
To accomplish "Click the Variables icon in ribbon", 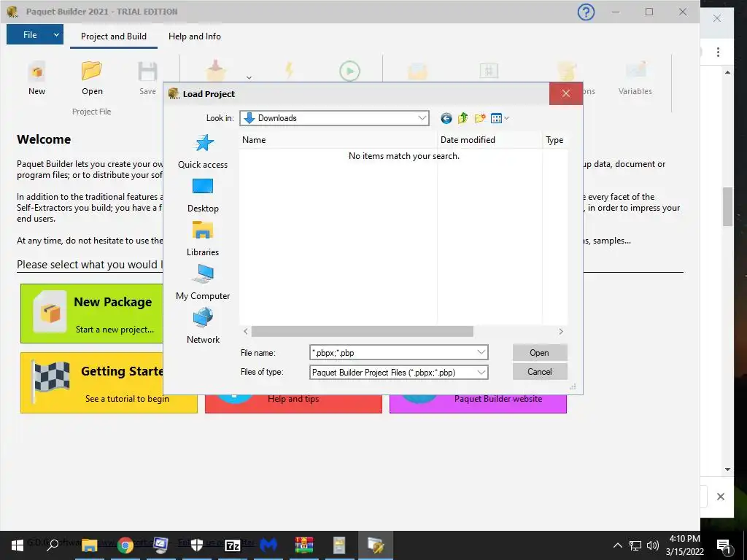I will click(x=635, y=71).
